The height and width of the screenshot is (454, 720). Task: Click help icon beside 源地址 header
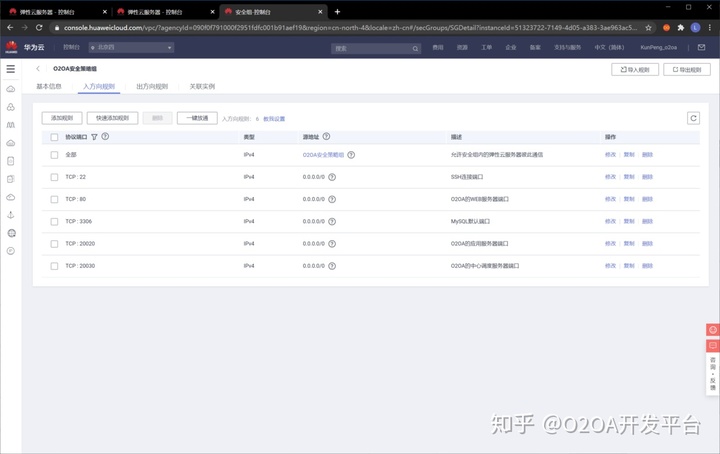(x=326, y=136)
